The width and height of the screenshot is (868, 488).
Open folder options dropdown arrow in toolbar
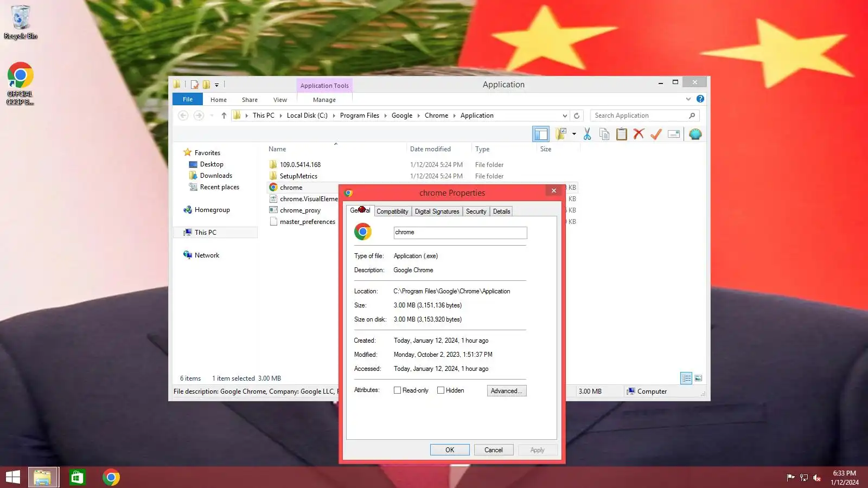574,134
